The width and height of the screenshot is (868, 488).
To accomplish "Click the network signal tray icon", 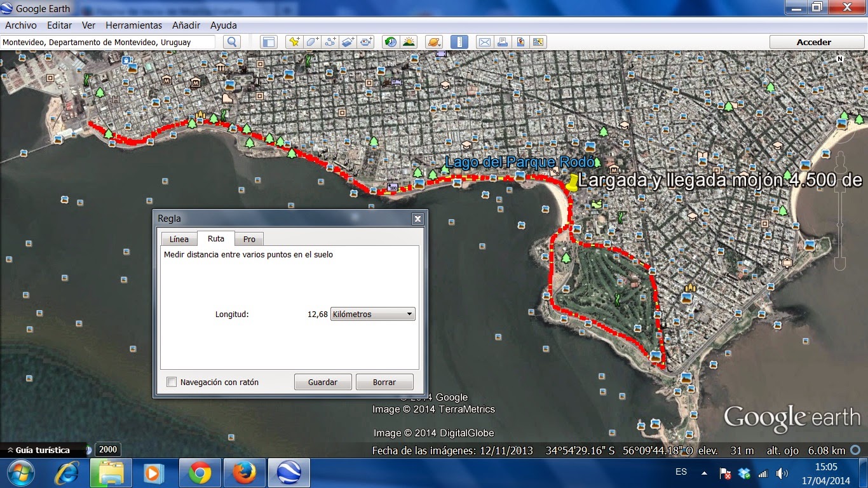I will (x=763, y=473).
